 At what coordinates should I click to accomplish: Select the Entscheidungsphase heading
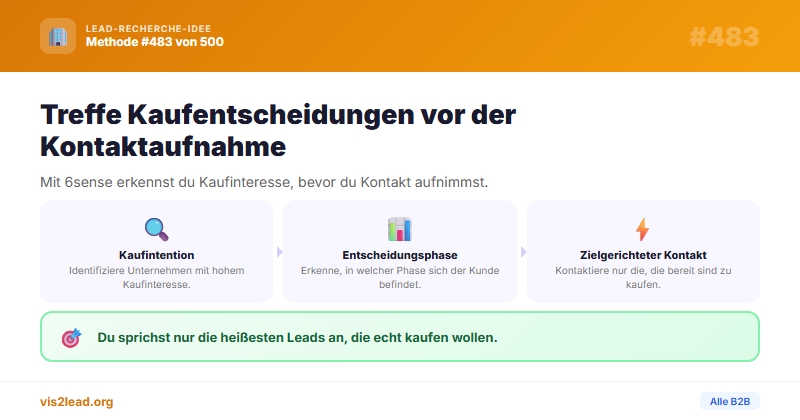pyautogui.click(x=399, y=255)
